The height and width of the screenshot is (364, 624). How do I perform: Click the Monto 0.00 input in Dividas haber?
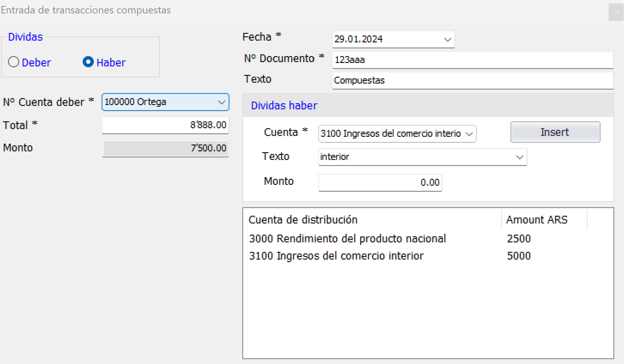pos(380,183)
